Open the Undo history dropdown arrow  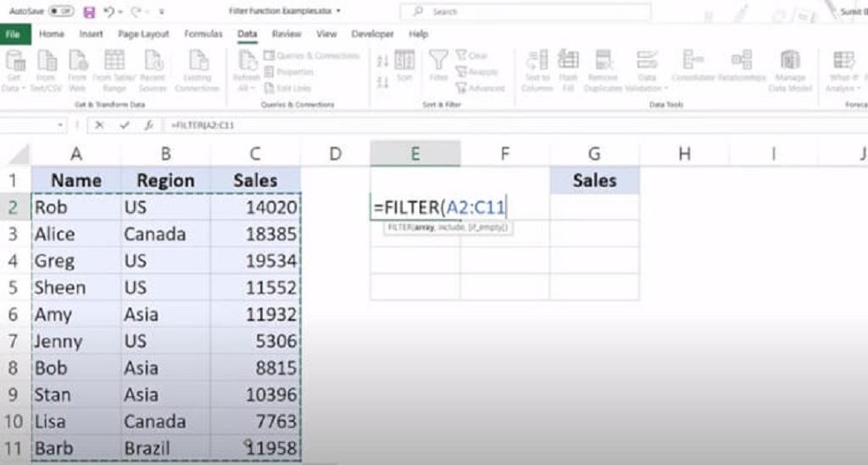[120, 12]
